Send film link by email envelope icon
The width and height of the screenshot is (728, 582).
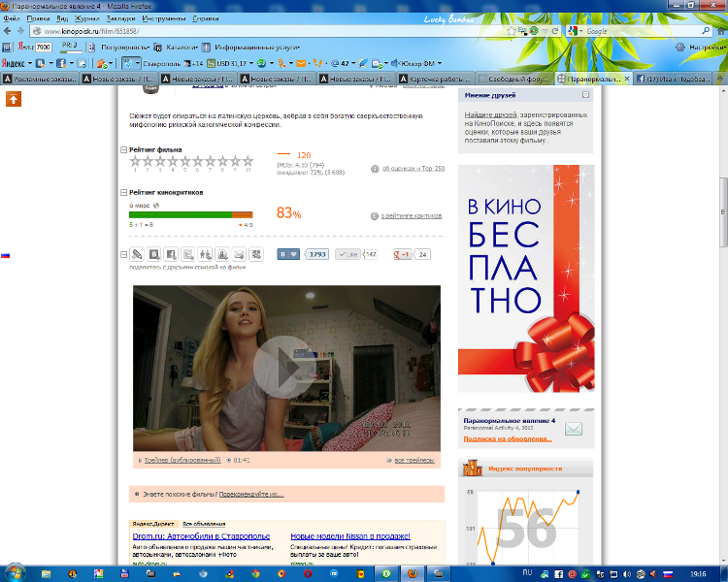239,254
